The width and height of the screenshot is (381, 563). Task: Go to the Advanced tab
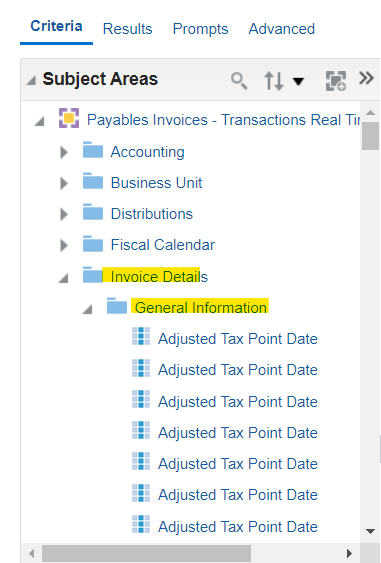pyautogui.click(x=282, y=29)
